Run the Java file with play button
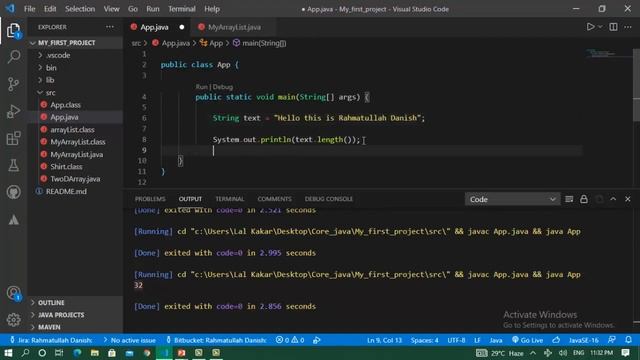The image size is (640, 360). pyautogui.click(x=590, y=27)
